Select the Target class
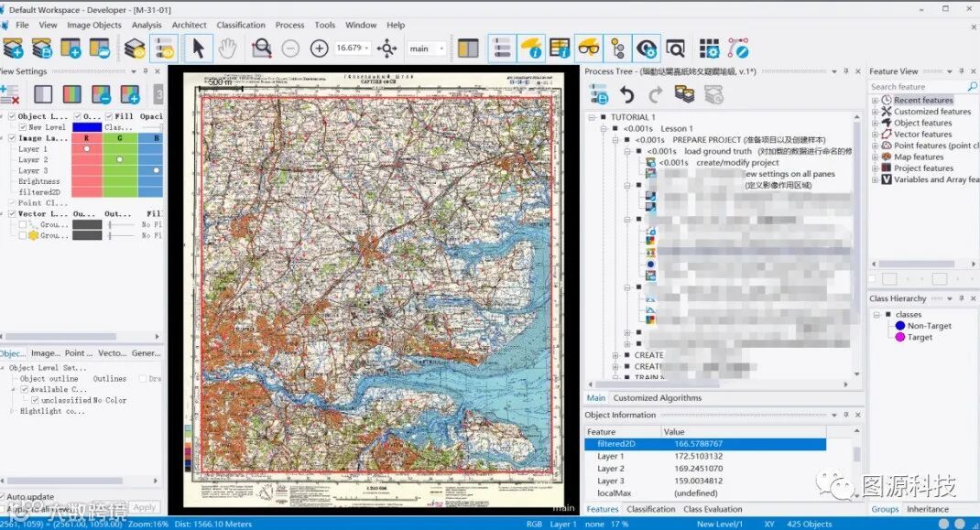This screenshot has height=530, width=980. pyautogui.click(x=920, y=337)
